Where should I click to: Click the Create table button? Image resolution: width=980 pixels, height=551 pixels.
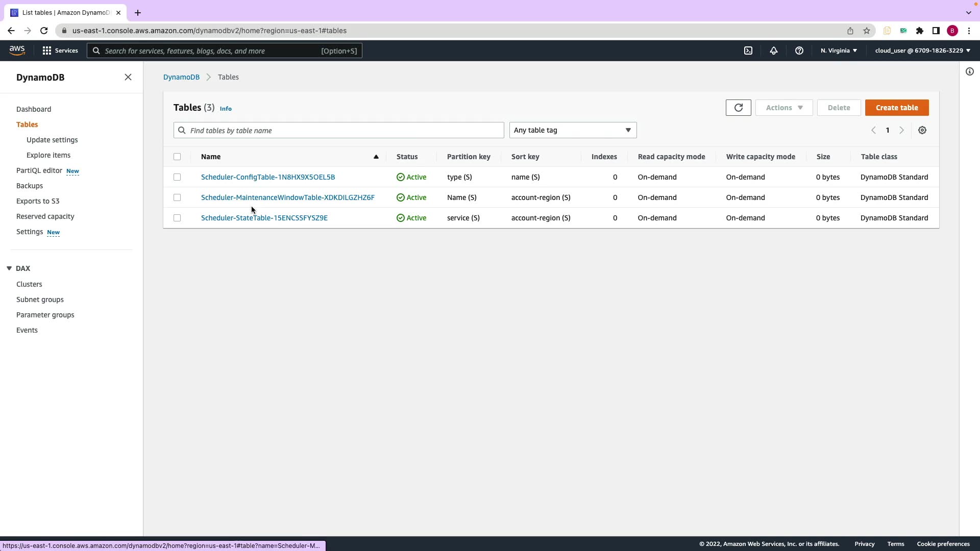click(x=896, y=108)
